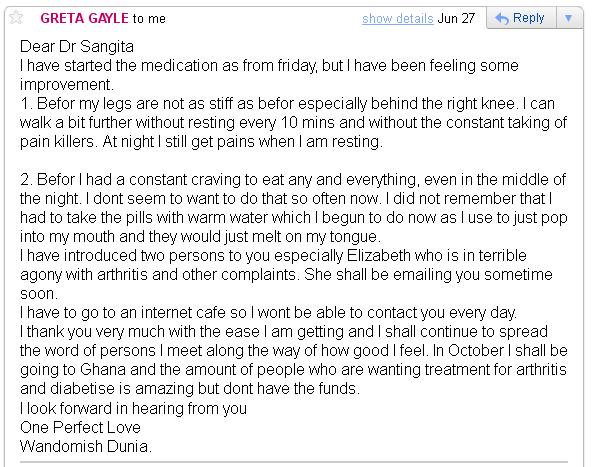Open the show details link
This screenshot has height=467, width=595.
pos(397,18)
